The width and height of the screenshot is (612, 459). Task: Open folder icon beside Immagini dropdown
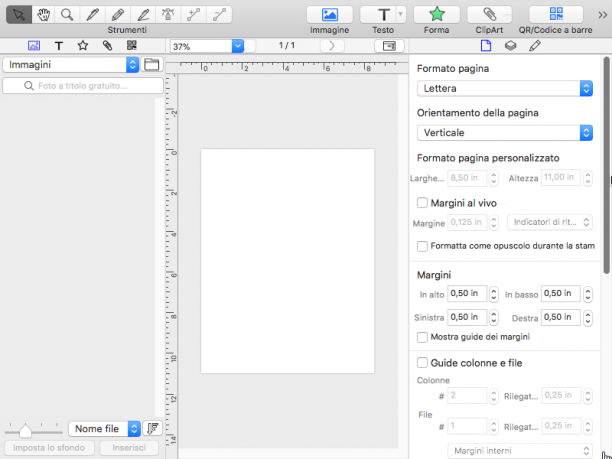(x=151, y=64)
